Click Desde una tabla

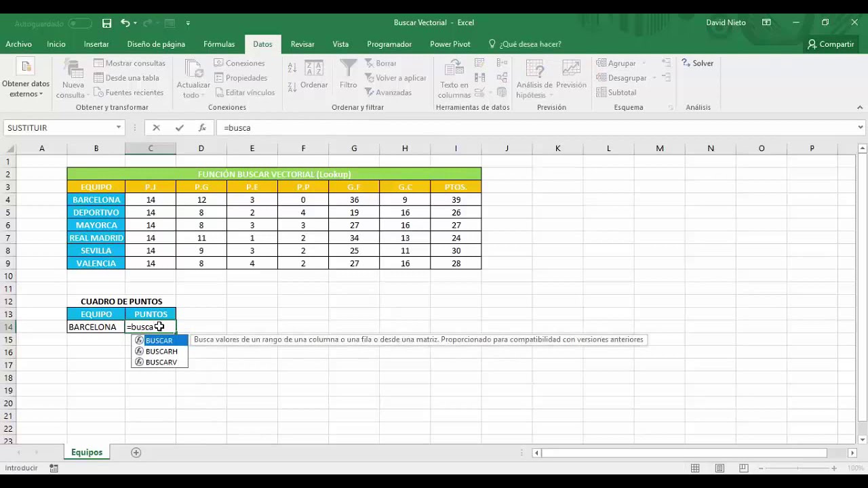126,78
